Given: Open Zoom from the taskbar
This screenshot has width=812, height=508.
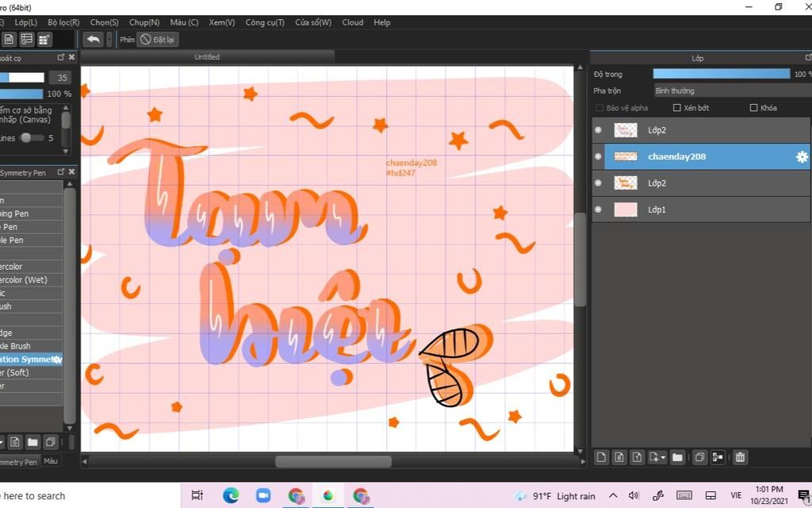Looking at the screenshot, I should point(263,495).
